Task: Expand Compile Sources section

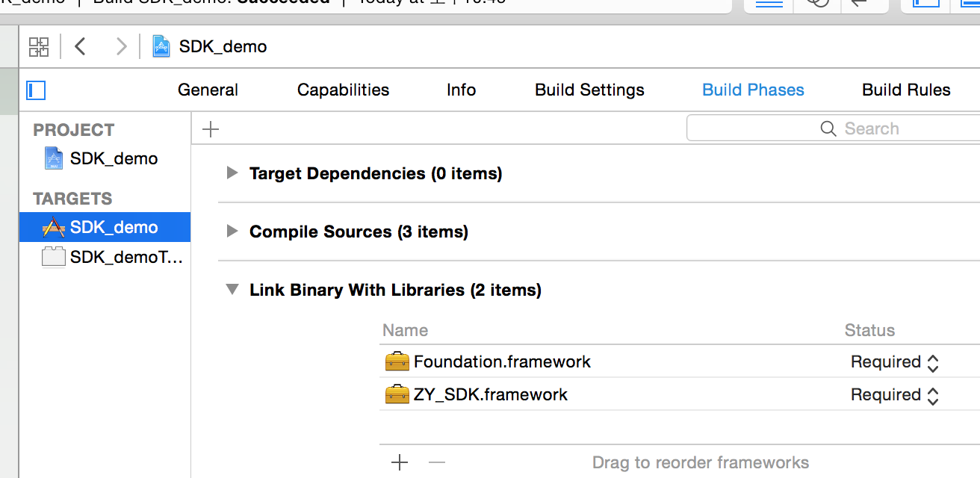Action: coord(232,231)
